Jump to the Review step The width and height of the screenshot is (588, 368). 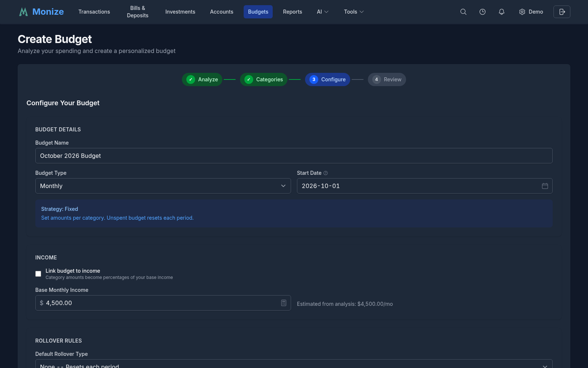pos(387,79)
